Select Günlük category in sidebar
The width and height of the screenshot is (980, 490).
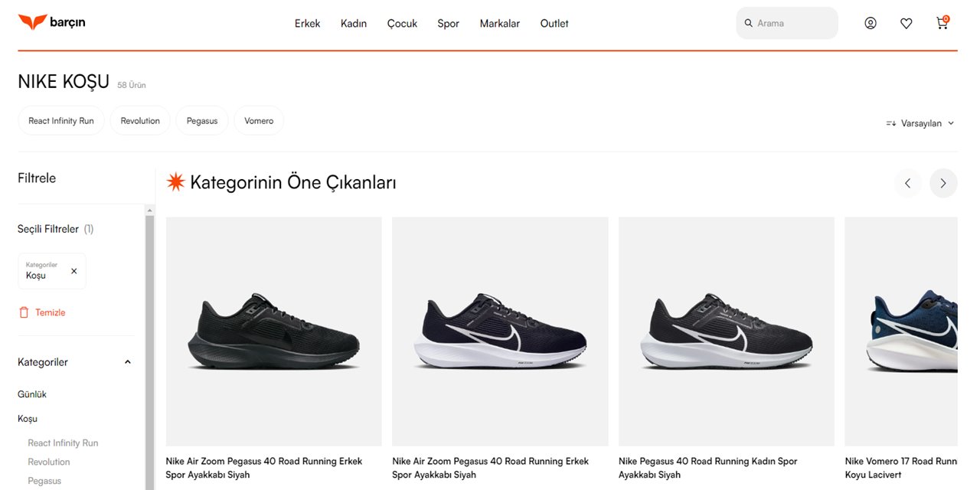point(32,394)
